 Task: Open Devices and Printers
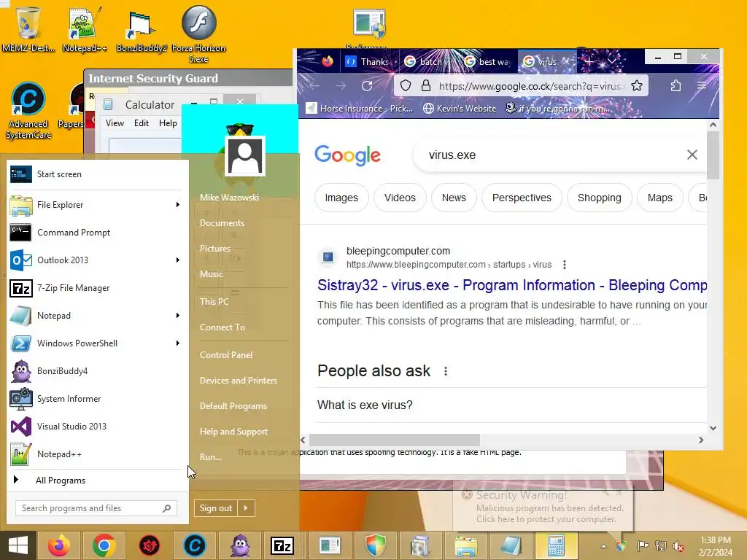click(x=239, y=381)
